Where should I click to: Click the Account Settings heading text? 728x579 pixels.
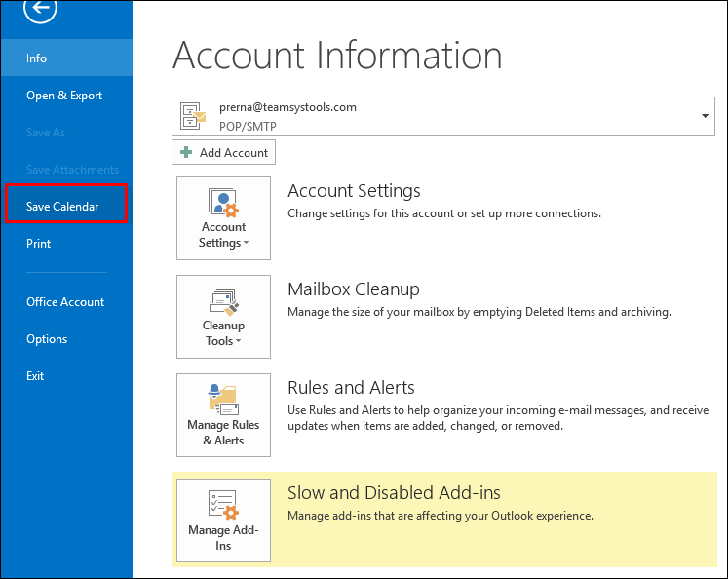(x=354, y=191)
